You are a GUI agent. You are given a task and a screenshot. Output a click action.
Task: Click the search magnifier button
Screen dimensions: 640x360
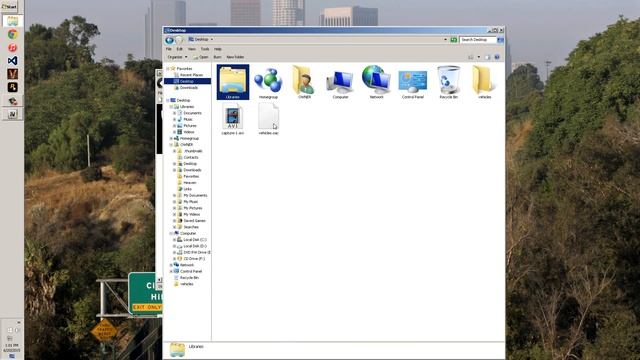(x=500, y=40)
